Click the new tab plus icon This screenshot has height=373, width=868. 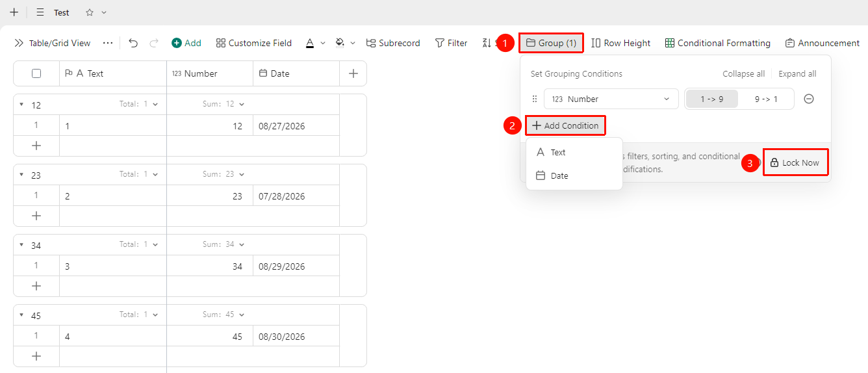[14, 12]
